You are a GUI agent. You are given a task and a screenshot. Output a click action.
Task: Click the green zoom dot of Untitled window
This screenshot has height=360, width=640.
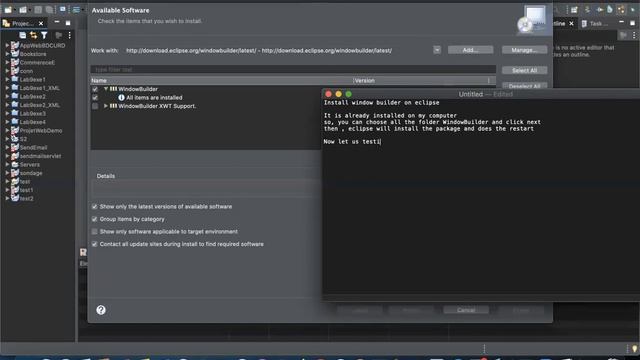click(x=349, y=94)
